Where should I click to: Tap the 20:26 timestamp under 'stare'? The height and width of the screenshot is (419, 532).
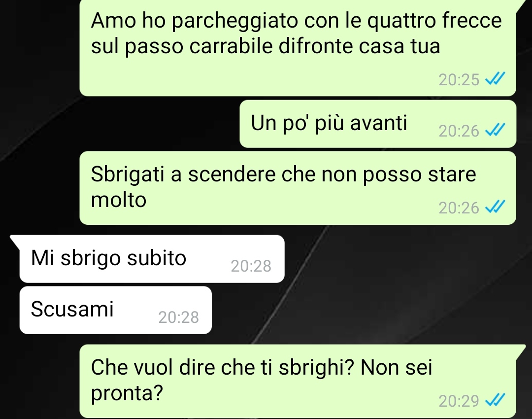click(x=459, y=208)
